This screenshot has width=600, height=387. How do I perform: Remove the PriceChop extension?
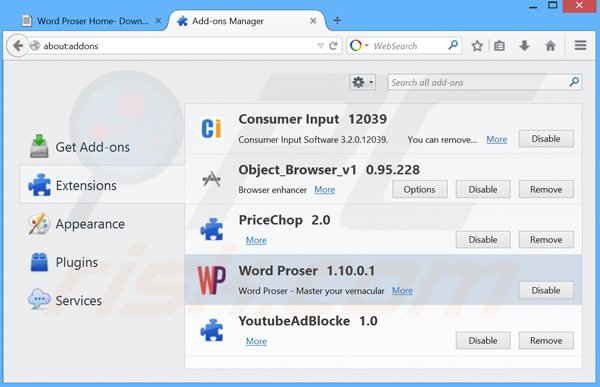pos(546,240)
